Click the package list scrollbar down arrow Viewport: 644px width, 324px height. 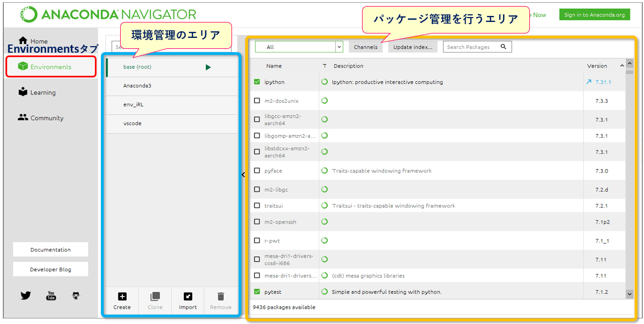point(629,294)
